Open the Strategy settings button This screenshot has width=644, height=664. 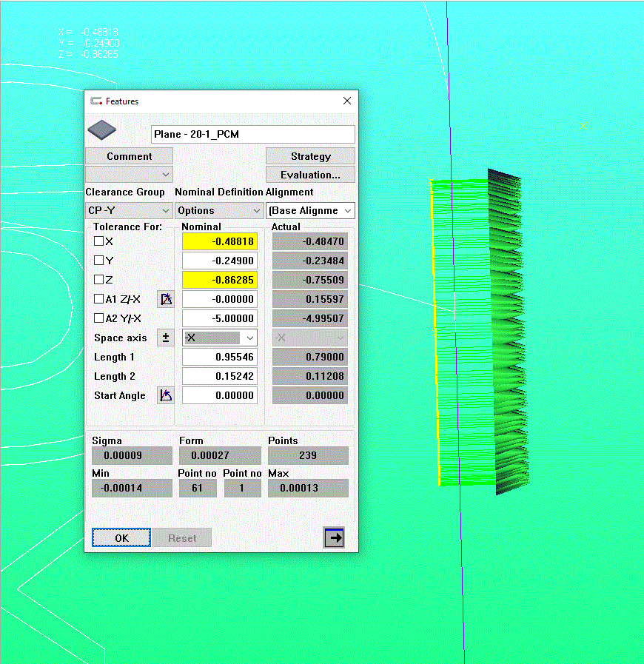310,156
